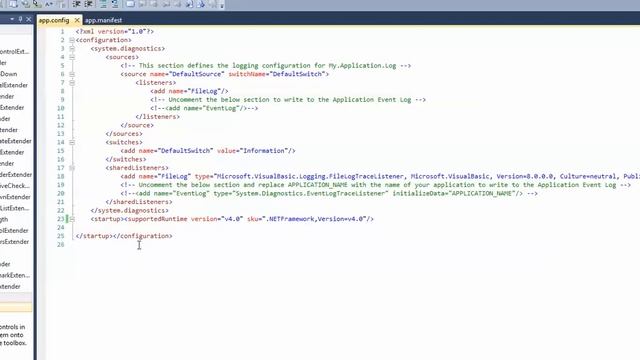This screenshot has height=360, width=640.
Task: Collapse the listeners node on line 7
Action: click(x=72, y=83)
